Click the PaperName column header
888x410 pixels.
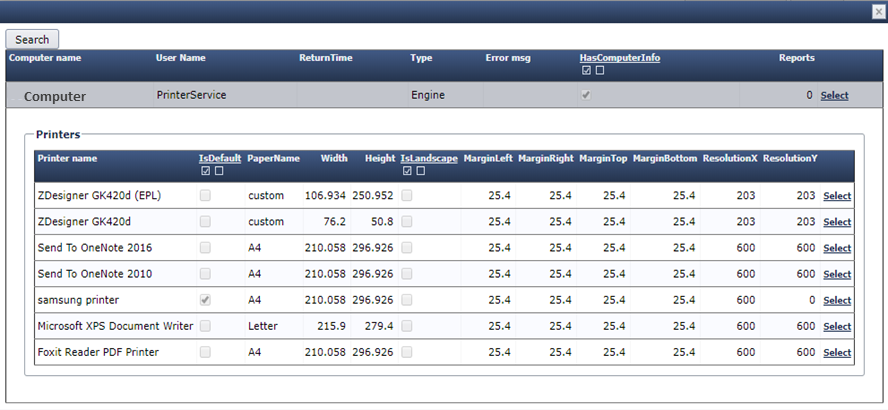pos(274,159)
